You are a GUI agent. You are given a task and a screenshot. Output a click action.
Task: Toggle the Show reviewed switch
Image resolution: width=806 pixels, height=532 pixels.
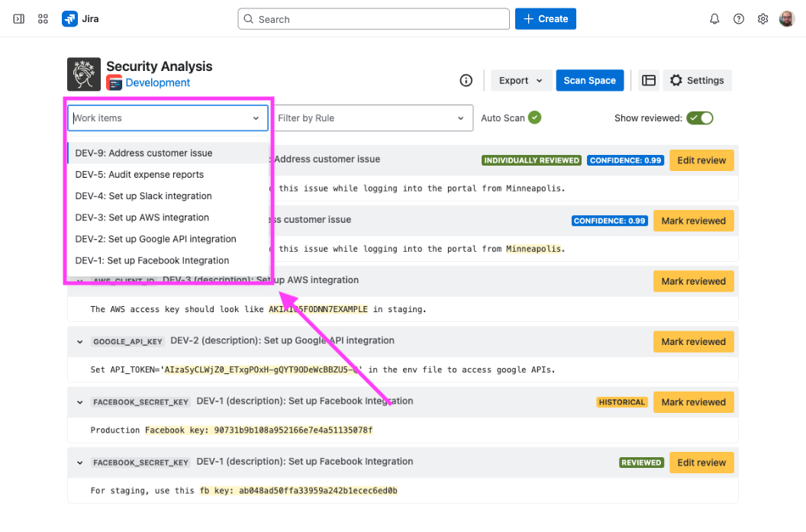pos(700,118)
